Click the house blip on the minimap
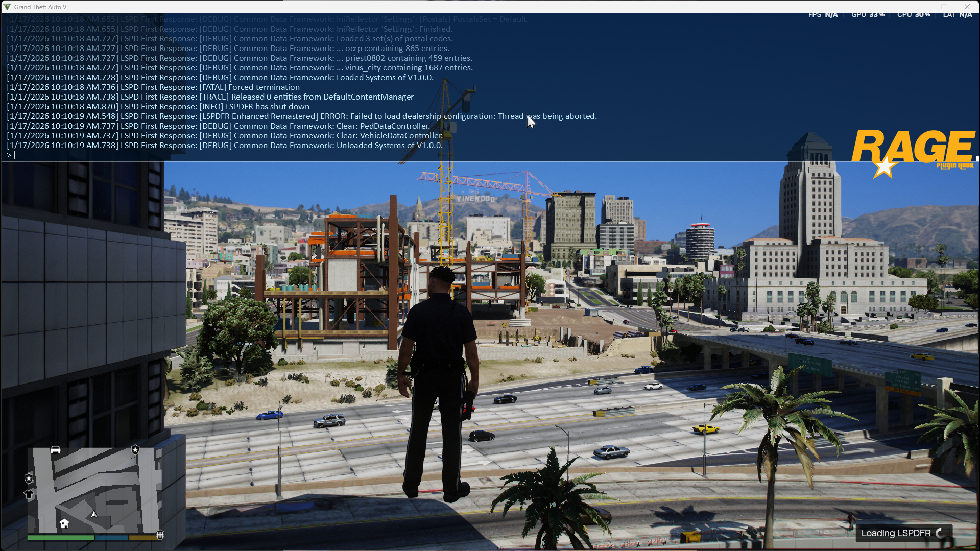The width and height of the screenshot is (980, 551). coord(64,523)
